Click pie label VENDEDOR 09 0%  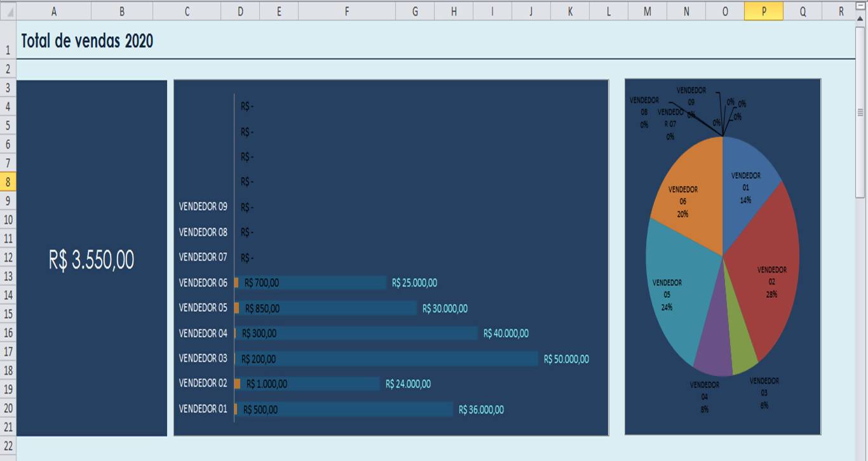coord(691,102)
